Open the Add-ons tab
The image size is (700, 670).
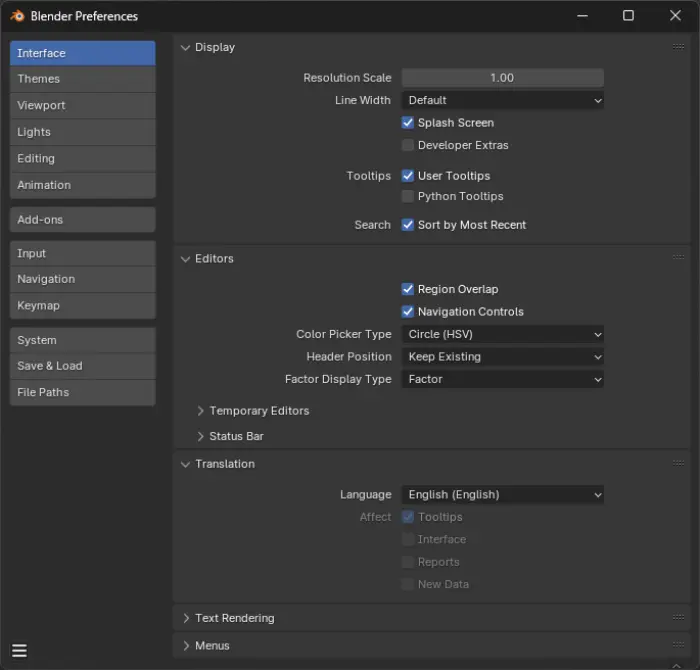point(83,220)
